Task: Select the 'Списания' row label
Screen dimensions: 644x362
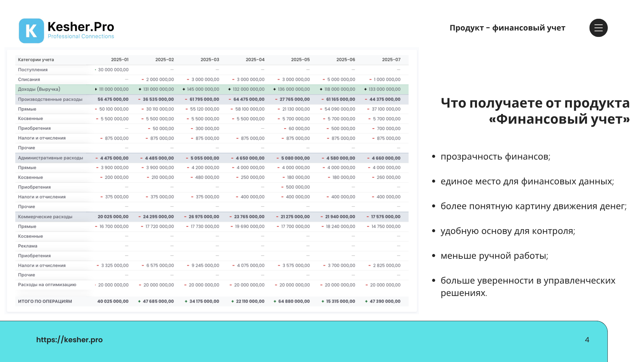Action: click(29, 79)
